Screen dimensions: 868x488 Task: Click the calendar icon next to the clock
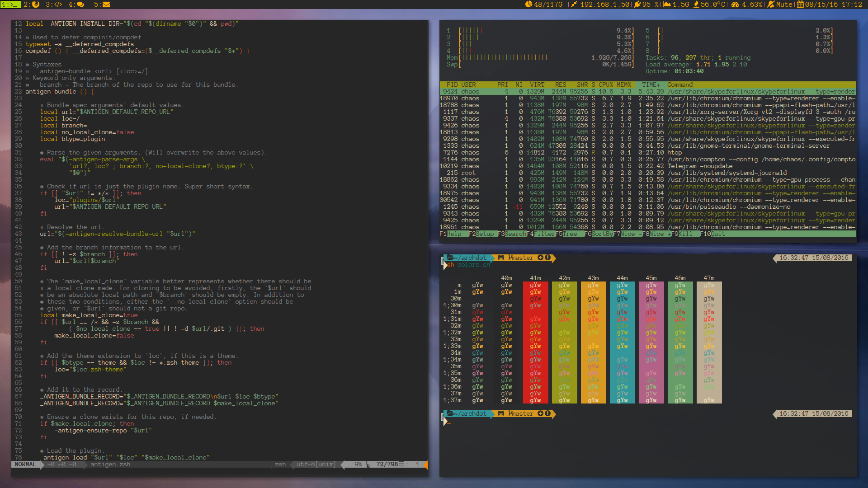[799, 5]
